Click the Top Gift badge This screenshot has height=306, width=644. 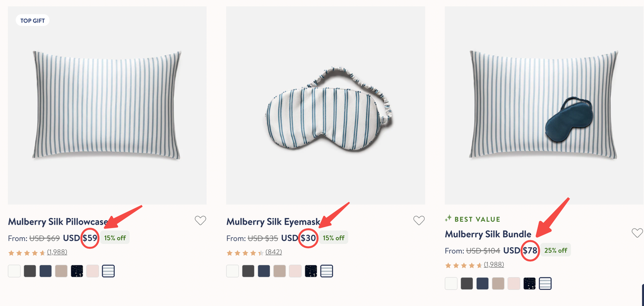[x=33, y=21]
